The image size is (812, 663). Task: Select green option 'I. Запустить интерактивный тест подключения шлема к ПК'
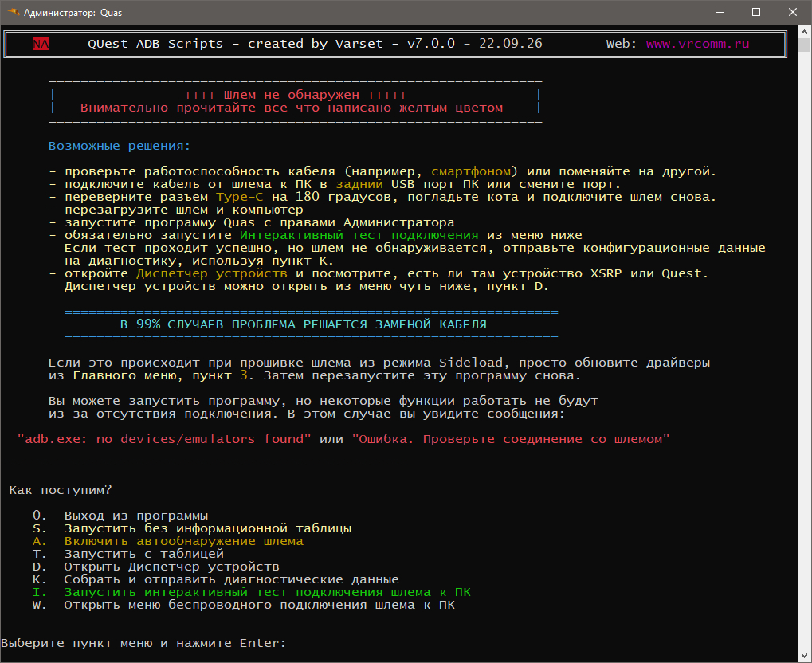(252, 592)
